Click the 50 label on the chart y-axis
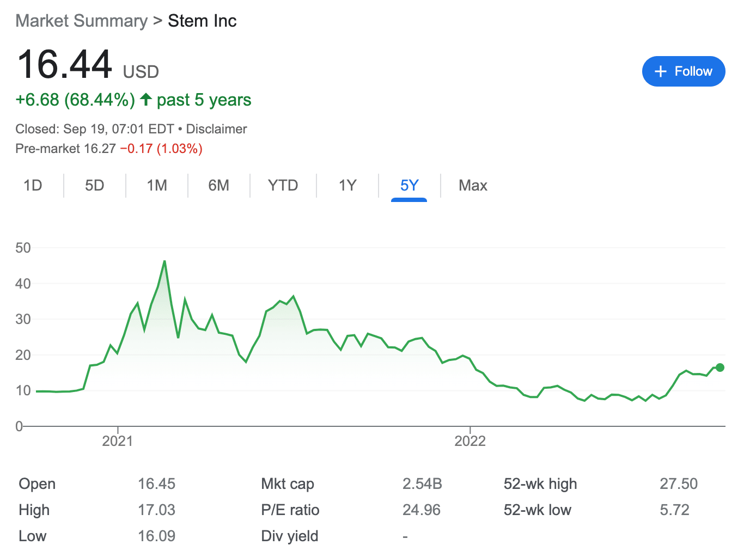 pyautogui.click(x=23, y=248)
